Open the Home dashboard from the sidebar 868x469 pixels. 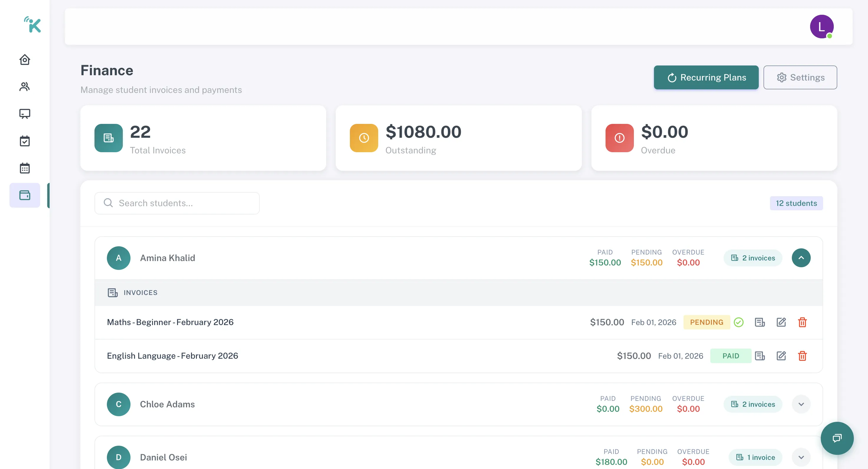(25, 60)
